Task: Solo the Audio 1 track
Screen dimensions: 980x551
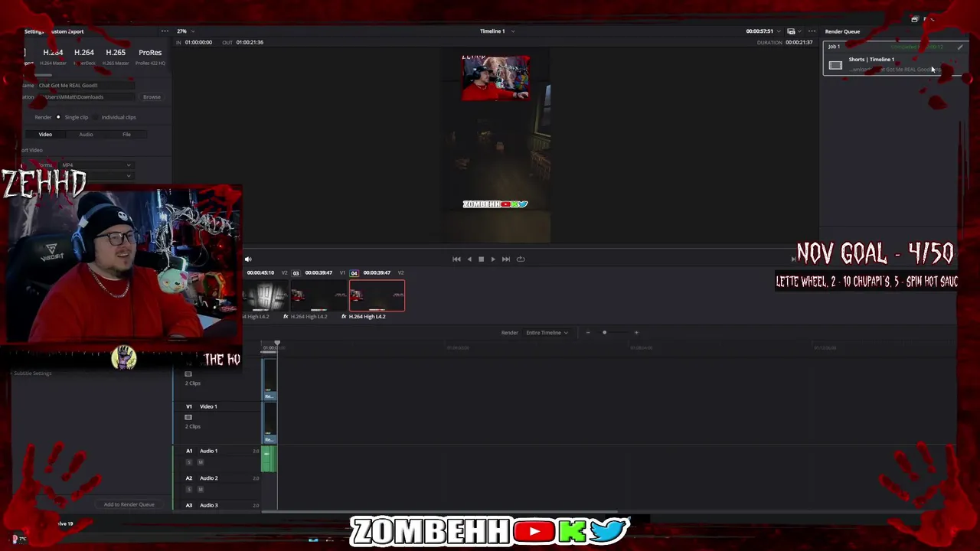Action: point(189,462)
